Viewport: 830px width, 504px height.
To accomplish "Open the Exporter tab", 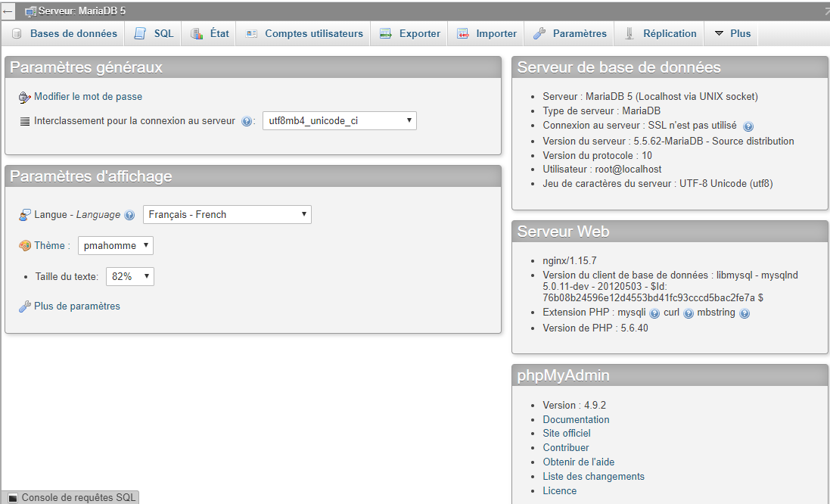I will 410,33.
